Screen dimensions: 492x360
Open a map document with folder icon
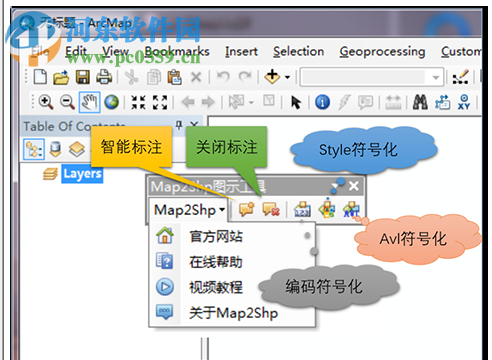[61, 77]
